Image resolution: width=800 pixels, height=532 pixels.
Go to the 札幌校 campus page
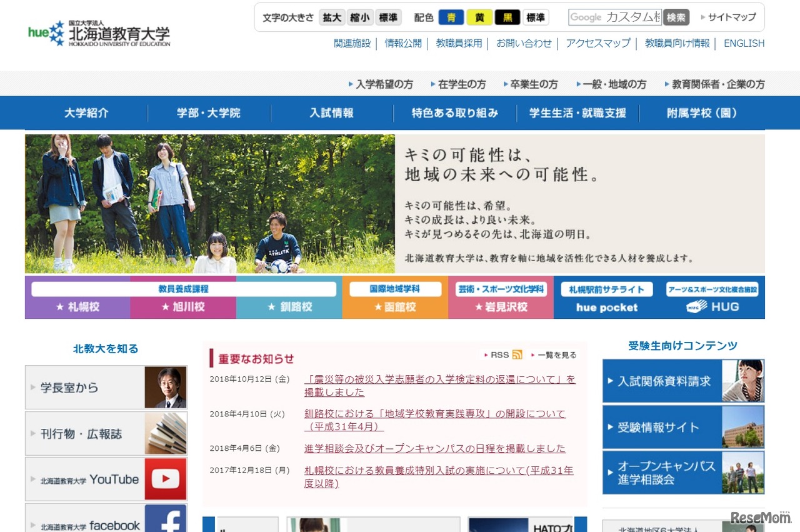77,307
